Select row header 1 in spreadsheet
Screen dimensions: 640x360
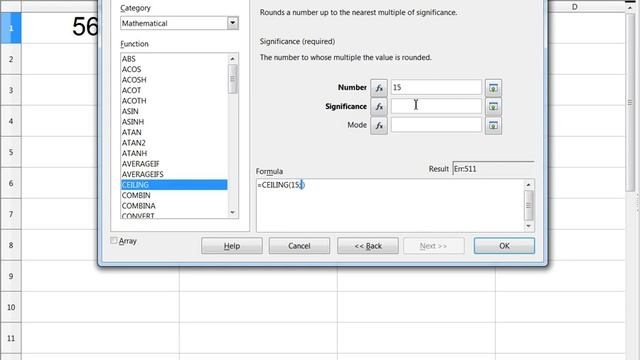coord(11,28)
